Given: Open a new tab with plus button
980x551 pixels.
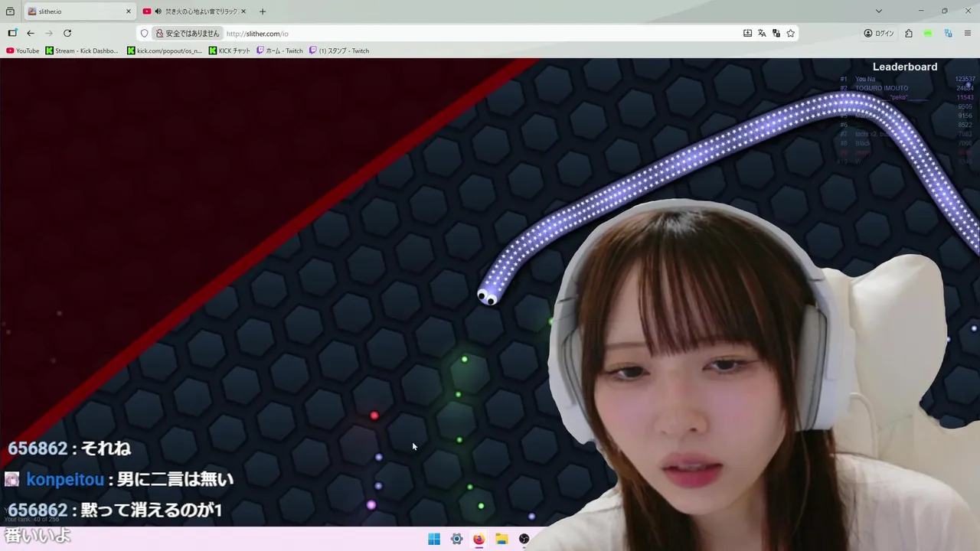Looking at the screenshot, I should [263, 11].
